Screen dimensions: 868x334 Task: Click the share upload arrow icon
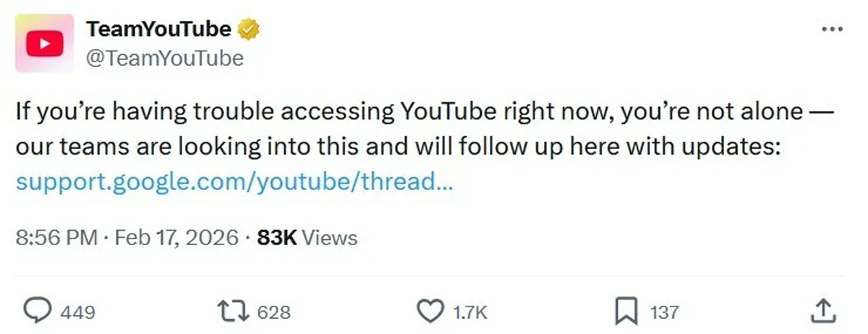[823, 312]
